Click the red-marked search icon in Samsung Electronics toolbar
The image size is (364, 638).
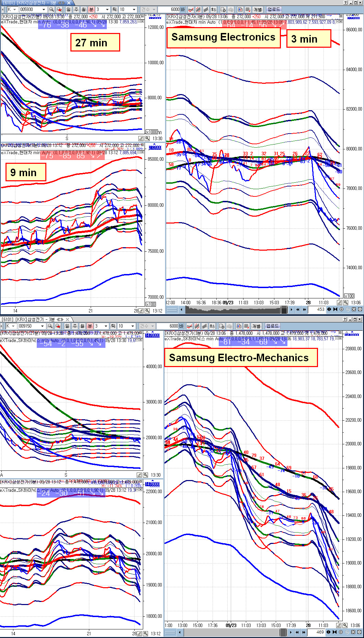pyautogui.click(x=59, y=10)
